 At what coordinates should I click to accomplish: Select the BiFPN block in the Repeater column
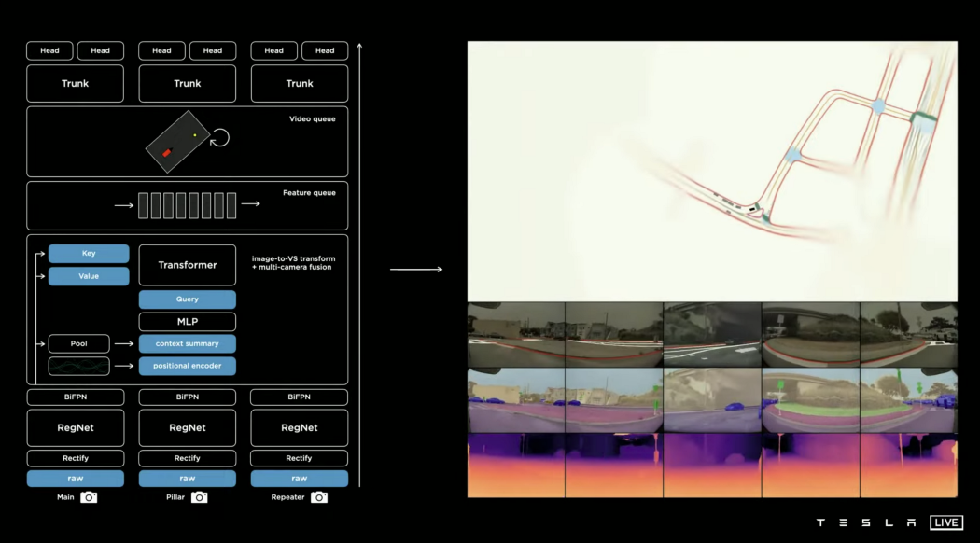300,397
